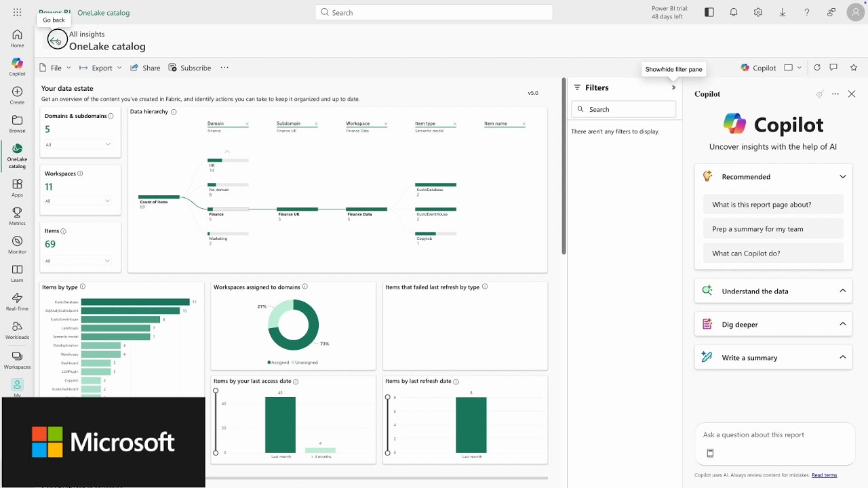Open the view layout dropdown in toolbar
Screen dimensions: 868x488
click(793, 68)
